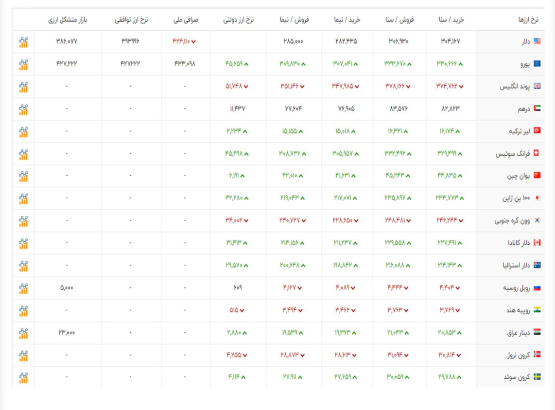Click the US flag icon beside Dollar

tap(537, 41)
